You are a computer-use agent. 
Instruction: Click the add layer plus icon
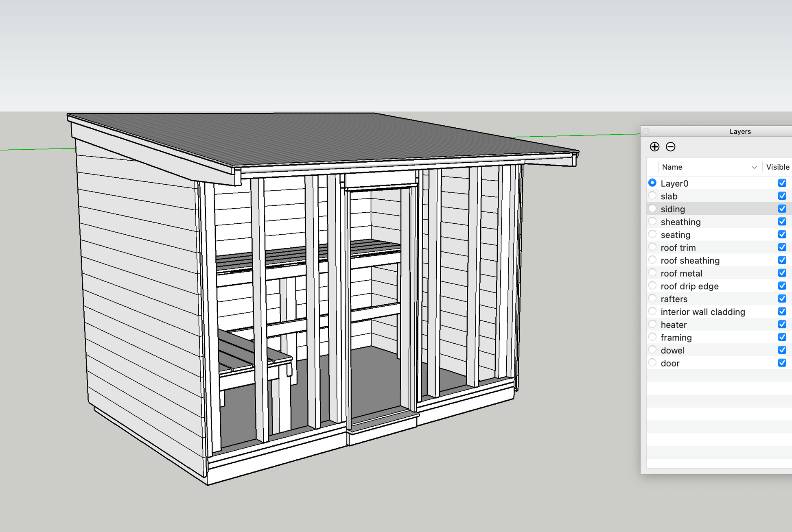pos(654,147)
